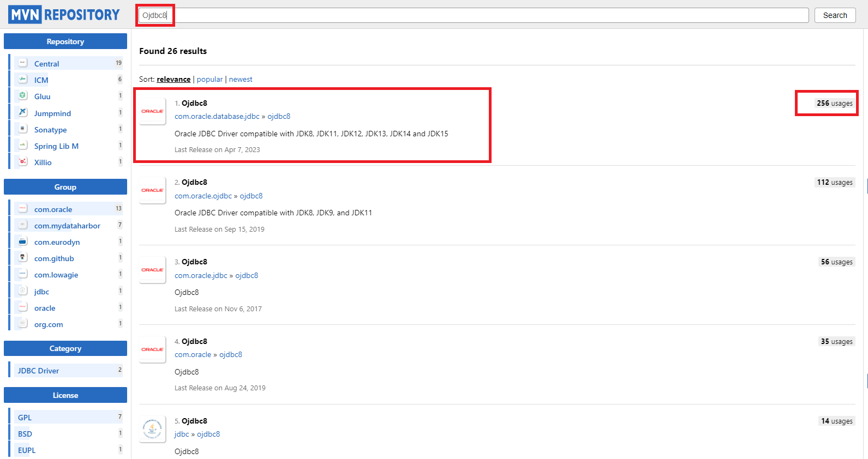The image size is (868, 459).
Task: Filter by EUPL license
Action: 27,450
